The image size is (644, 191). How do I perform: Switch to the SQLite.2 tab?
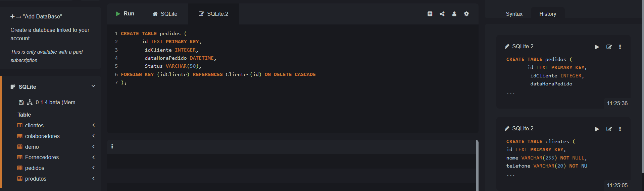point(213,14)
